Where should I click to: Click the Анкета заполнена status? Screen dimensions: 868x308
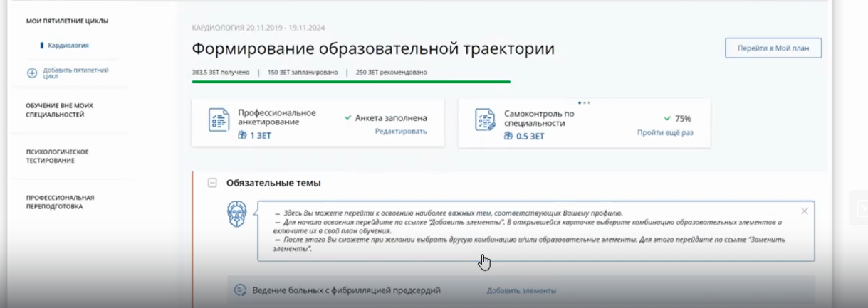coord(386,118)
